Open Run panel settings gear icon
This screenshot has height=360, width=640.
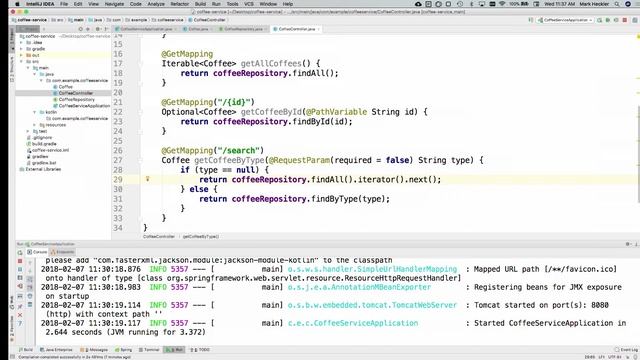(628, 244)
